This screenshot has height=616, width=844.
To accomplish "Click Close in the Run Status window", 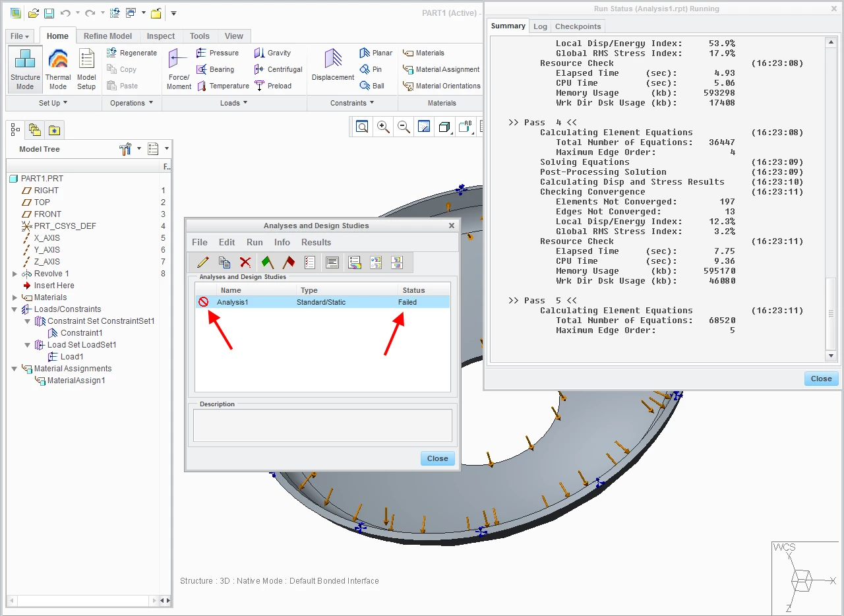I will (x=821, y=379).
